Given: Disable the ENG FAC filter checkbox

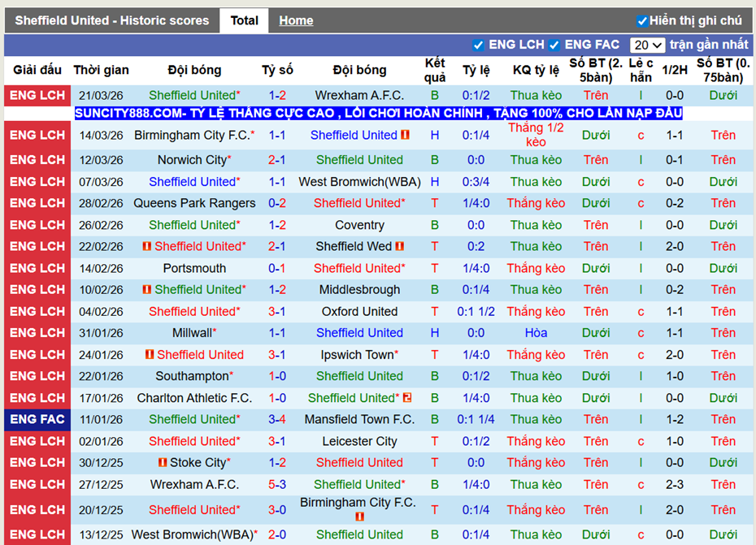Looking at the screenshot, I should tap(554, 45).
